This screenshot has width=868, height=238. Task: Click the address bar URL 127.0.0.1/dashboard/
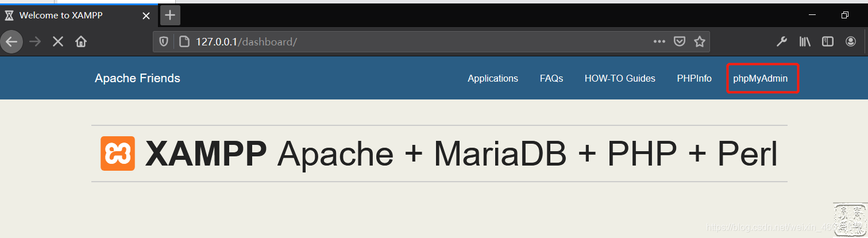246,41
